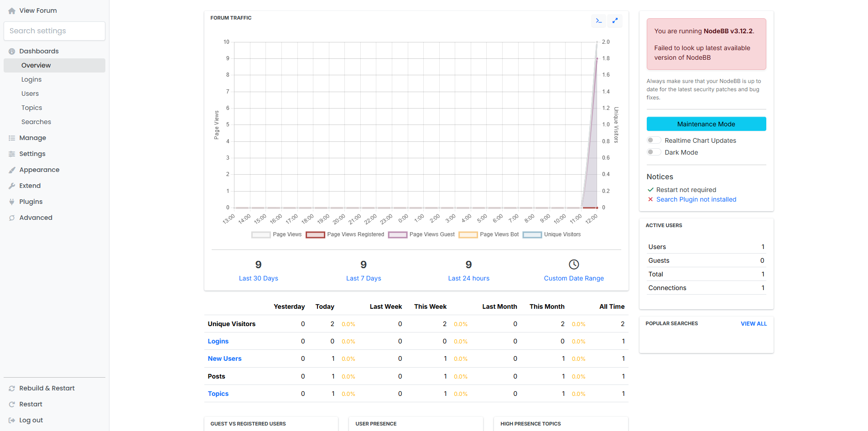Open the Topics row link in stats table
Screen dimensions: 868x431
coord(218,394)
